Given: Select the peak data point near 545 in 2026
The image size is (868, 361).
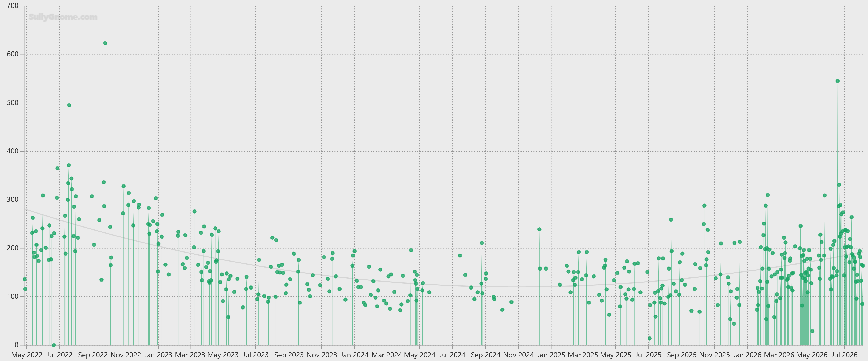Looking at the screenshot, I should coord(838,81).
